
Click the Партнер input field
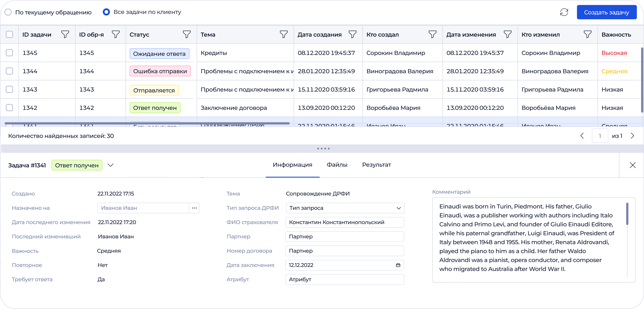tap(345, 237)
